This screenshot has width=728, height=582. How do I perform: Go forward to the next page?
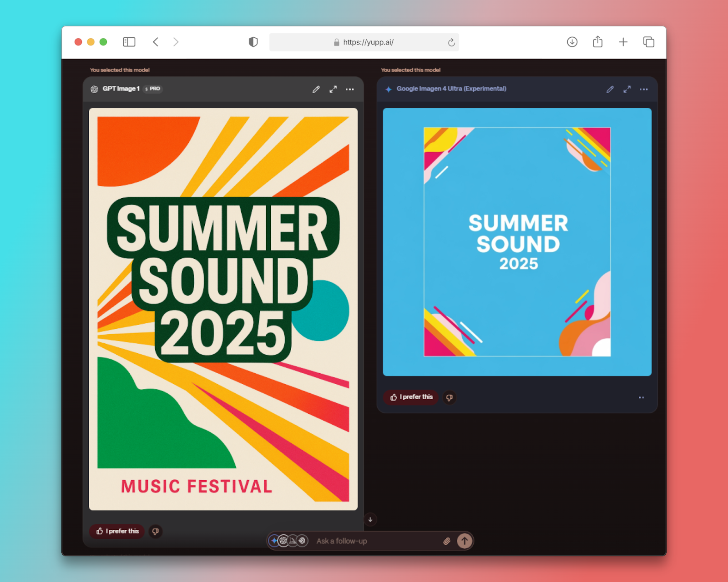176,42
